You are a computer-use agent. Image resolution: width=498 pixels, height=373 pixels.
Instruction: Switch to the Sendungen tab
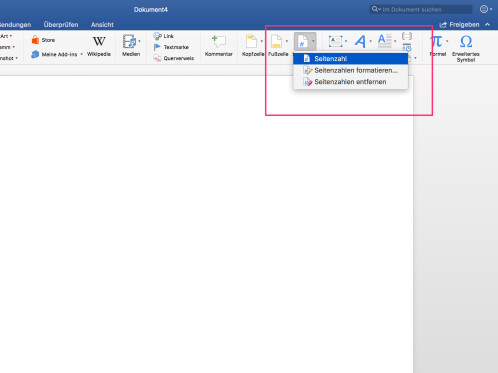(x=15, y=25)
